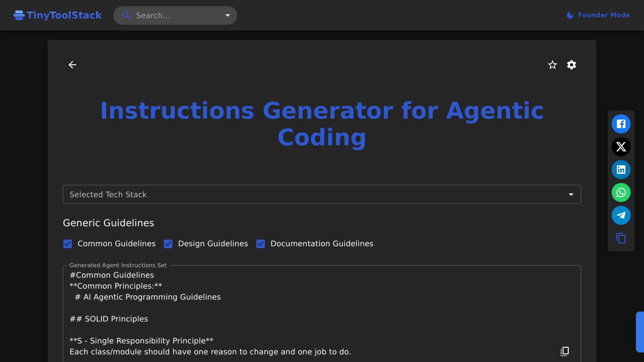Toggle the Design Guidelines checkbox
This screenshot has height=362, width=644.
point(168,244)
